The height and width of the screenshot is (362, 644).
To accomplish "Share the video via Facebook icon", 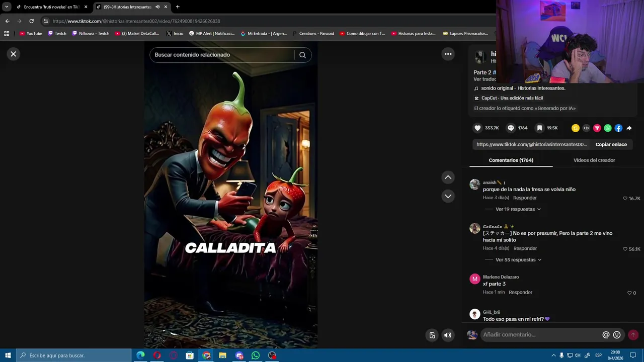I will (x=618, y=128).
